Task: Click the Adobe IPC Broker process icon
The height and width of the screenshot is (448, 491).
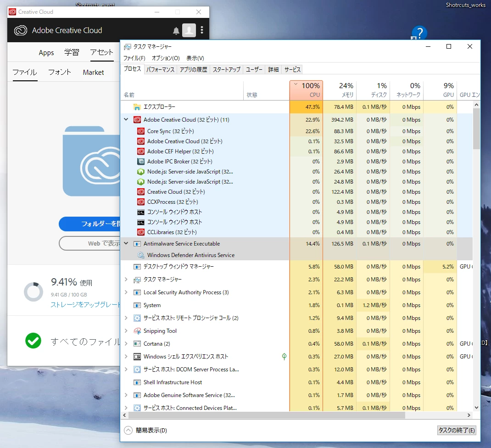Action: [x=141, y=161]
